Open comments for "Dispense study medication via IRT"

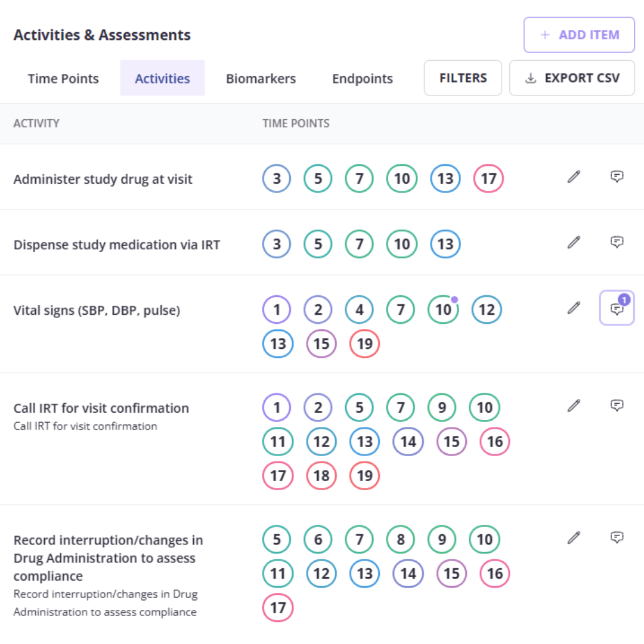(617, 242)
